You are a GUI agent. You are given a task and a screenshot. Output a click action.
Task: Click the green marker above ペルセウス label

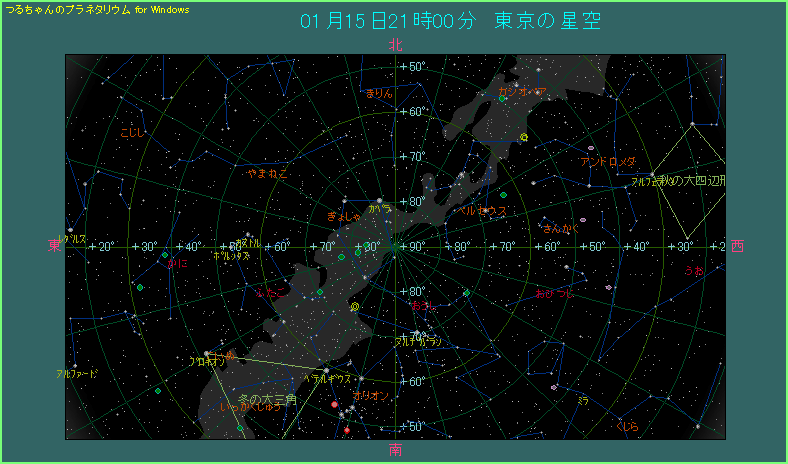(505, 194)
